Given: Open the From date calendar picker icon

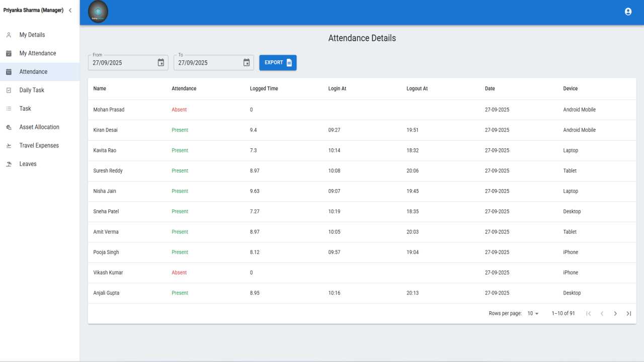Looking at the screenshot, I should (161, 62).
